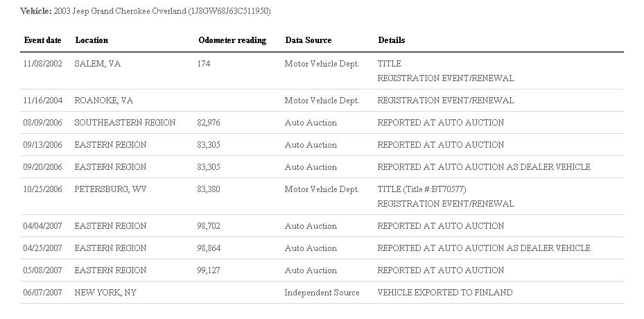644x319 pixels.
Task: Click the Event date column header
Action: click(x=43, y=40)
